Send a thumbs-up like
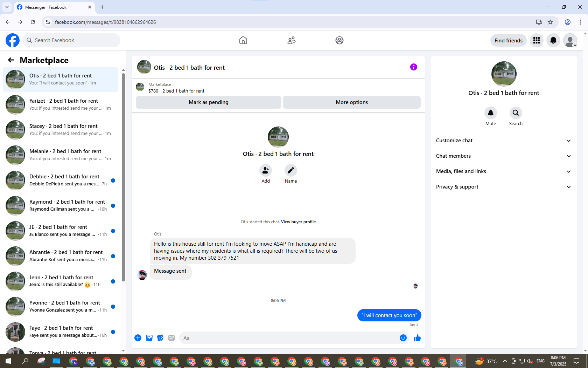Screen dimensions: 588x368 (x=417, y=338)
